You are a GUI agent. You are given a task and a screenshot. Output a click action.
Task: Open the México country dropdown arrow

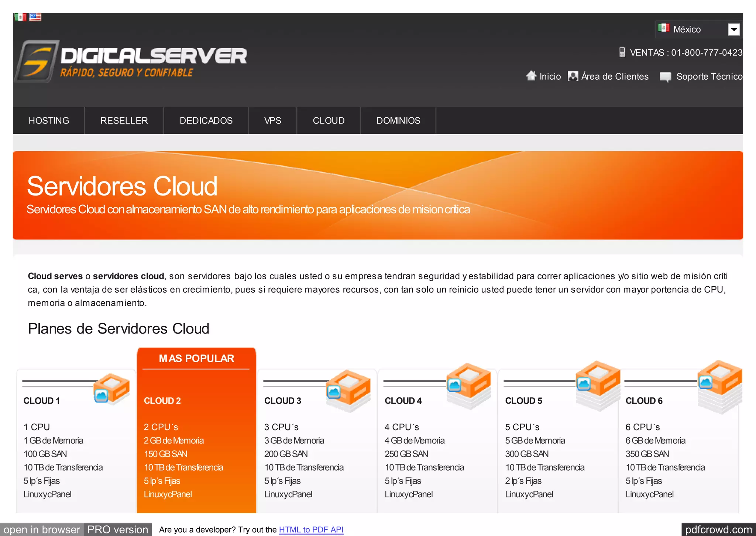[733, 30]
